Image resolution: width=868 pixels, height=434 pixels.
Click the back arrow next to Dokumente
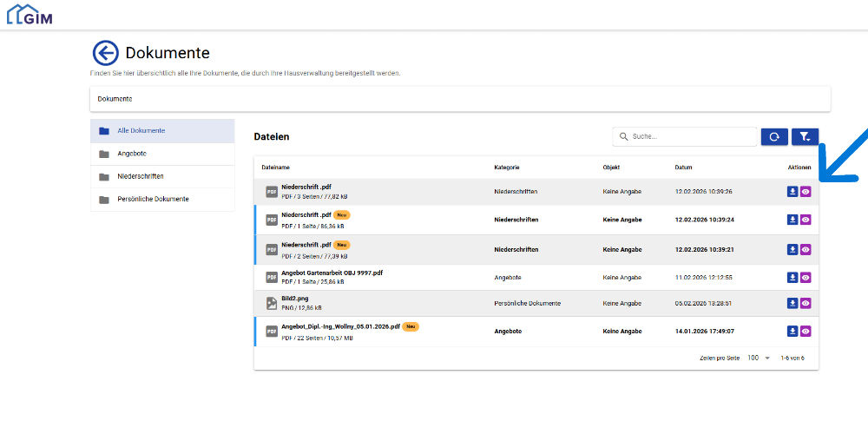[x=105, y=54]
